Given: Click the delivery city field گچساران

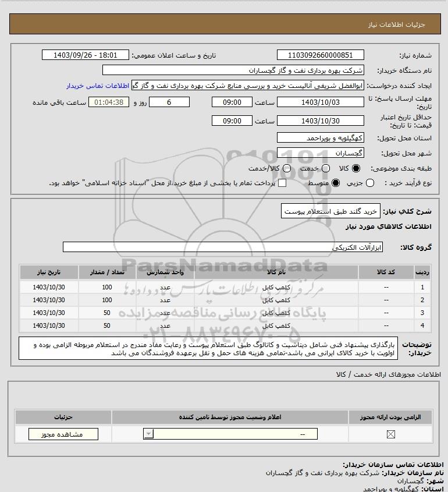Looking at the screenshot, I should pos(321,153).
